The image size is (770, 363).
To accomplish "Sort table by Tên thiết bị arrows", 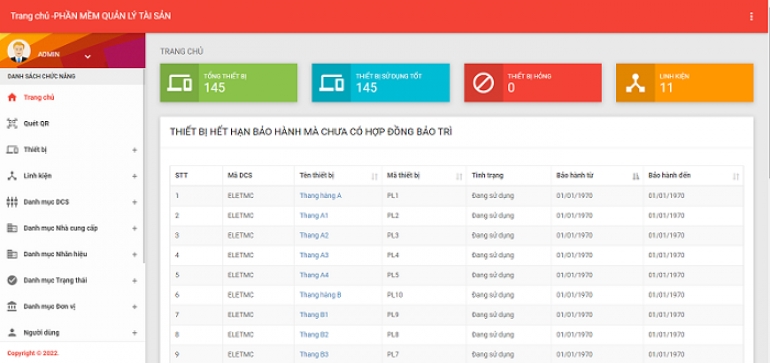I will (375, 176).
